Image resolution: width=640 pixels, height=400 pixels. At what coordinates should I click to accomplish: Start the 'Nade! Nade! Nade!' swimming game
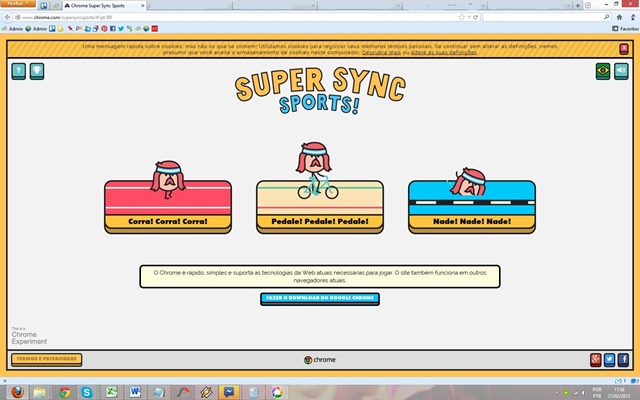tap(472, 207)
